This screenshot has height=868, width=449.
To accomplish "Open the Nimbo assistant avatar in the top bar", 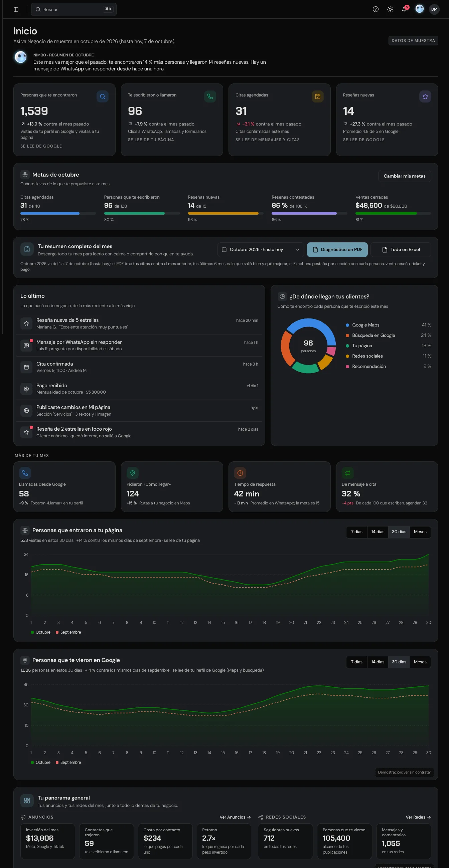I will (419, 9).
